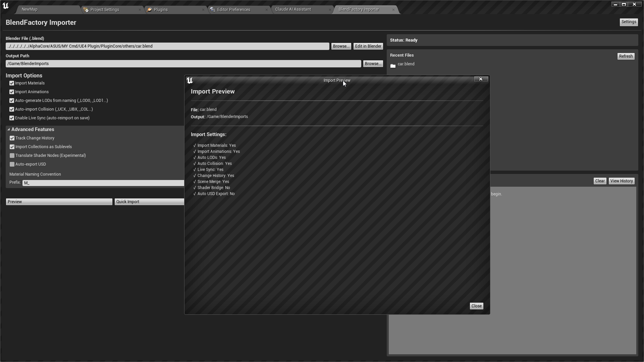644x362 pixels.
Task: Disable Enable Live Sync checkbox
Action: pyautogui.click(x=12, y=118)
